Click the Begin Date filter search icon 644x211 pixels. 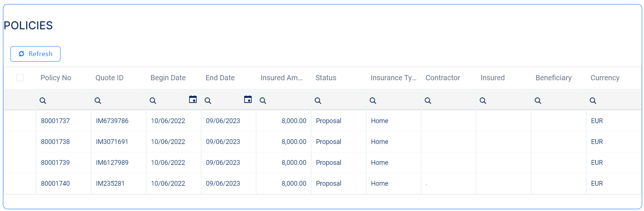click(153, 100)
